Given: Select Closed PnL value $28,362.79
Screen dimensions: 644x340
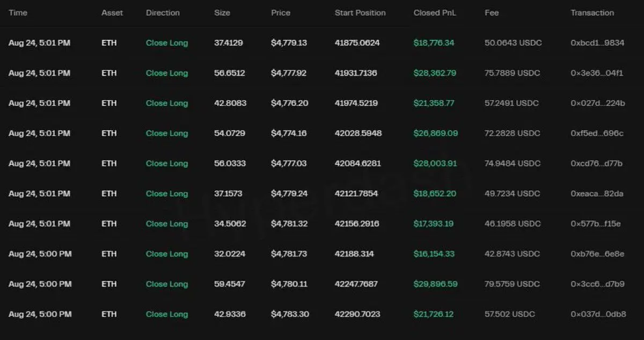Looking at the screenshot, I should [x=435, y=73].
